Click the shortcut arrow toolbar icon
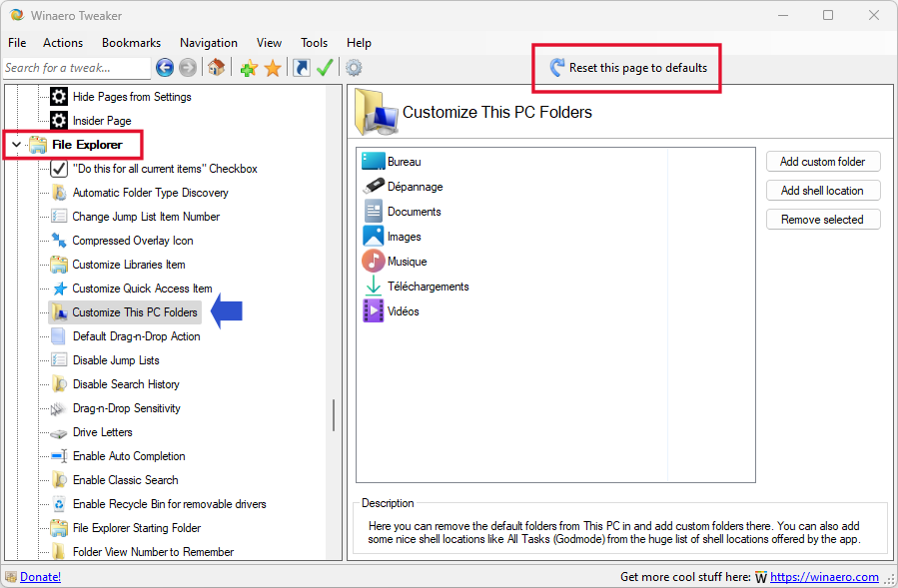This screenshot has height=588, width=898. tap(302, 68)
